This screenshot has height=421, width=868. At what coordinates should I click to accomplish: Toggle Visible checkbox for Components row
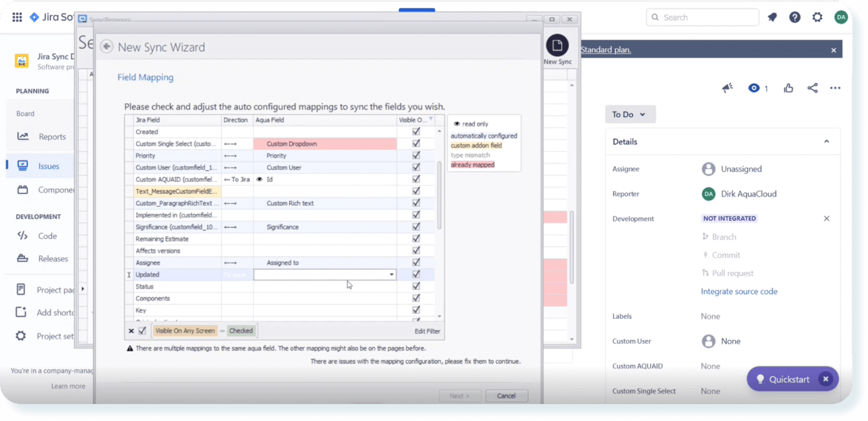[x=416, y=298]
